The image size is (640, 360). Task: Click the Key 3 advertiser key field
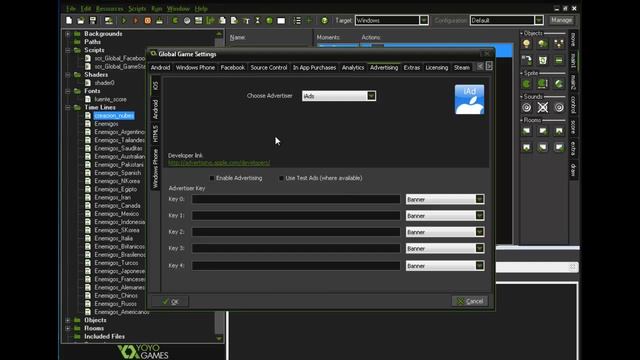[x=296, y=248]
